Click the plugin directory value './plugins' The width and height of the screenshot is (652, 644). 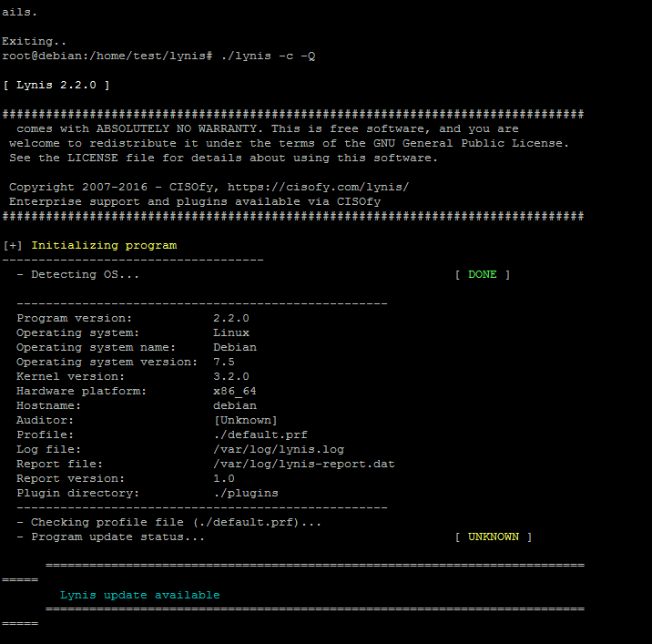coord(246,493)
